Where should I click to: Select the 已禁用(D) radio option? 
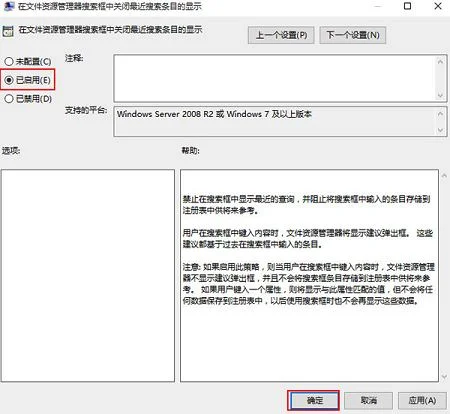[x=28, y=99]
